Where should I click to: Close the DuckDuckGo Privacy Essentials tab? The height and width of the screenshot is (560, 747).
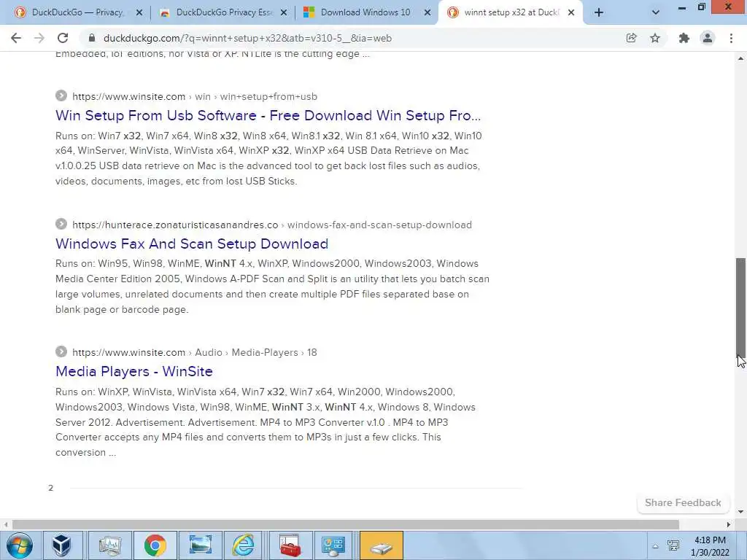[284, 13]
